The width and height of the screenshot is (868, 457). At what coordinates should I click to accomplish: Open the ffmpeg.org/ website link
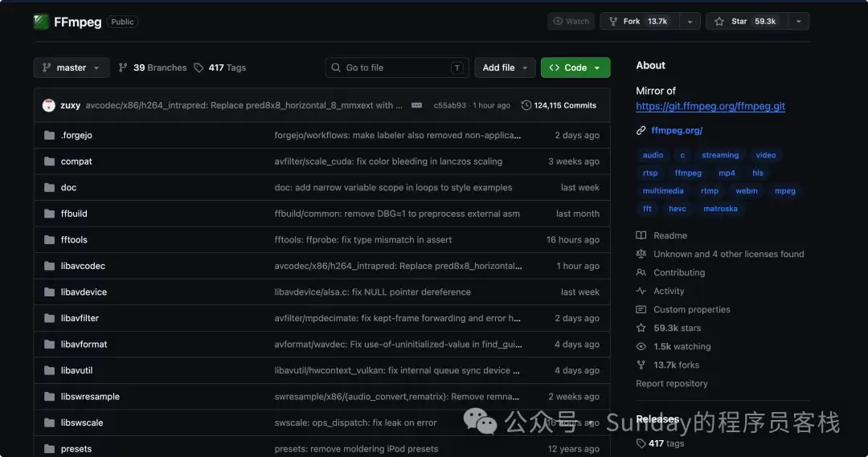(x=677, y=131)
